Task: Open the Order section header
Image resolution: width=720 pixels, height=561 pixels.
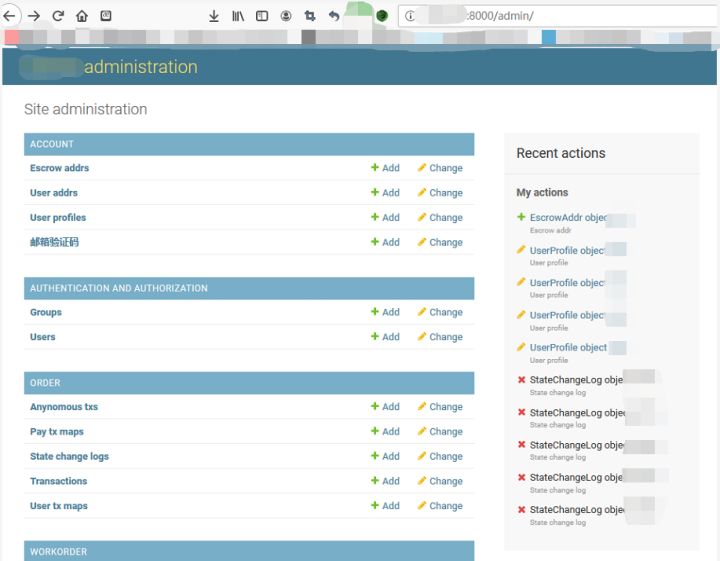Action: [45, 383]
